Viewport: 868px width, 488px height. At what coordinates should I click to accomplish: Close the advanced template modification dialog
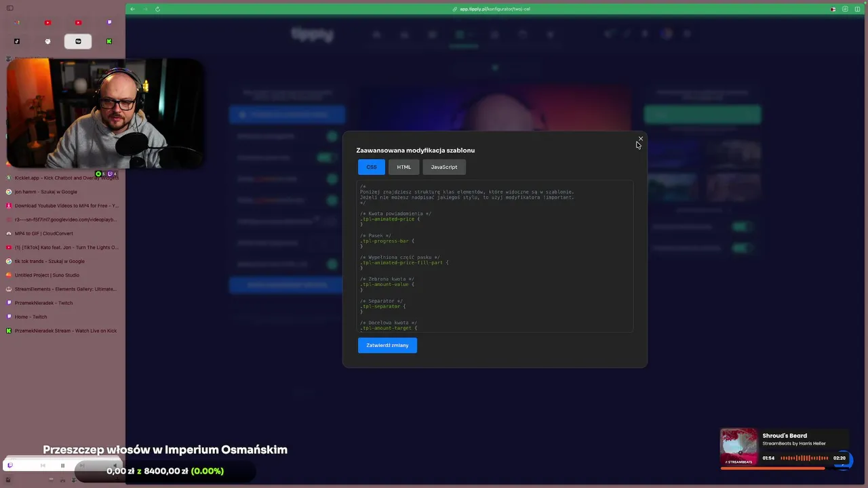tap(640, 139)
